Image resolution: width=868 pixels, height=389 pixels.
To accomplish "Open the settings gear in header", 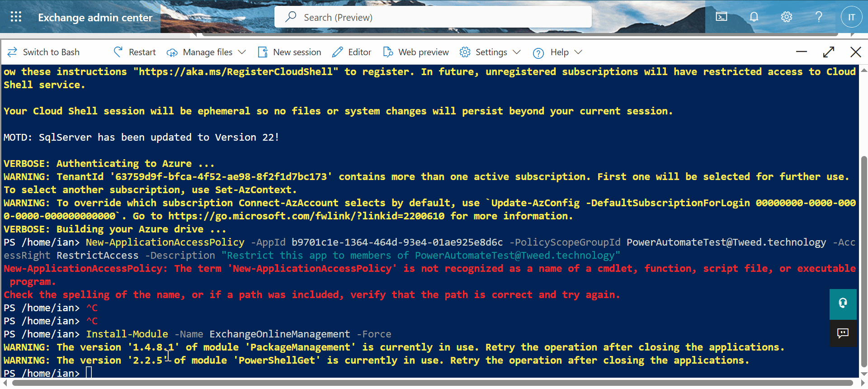I will point(787,17).
